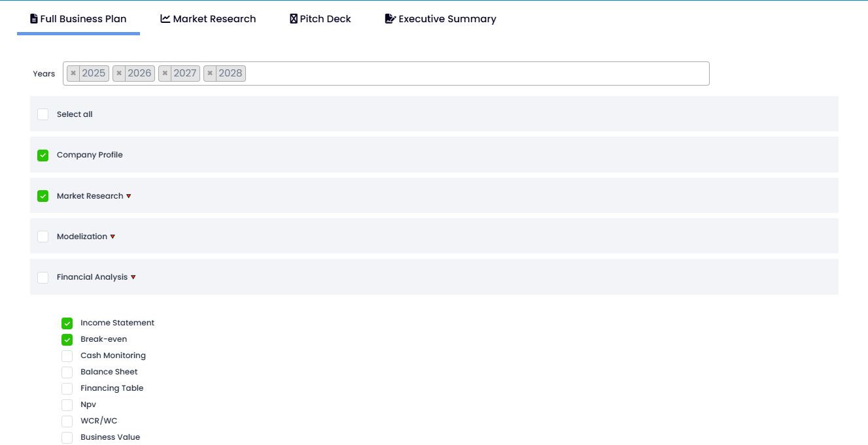Remove the 2025 year tag
868x445 pixels.
pyautogui.click(x=73, y=73)
